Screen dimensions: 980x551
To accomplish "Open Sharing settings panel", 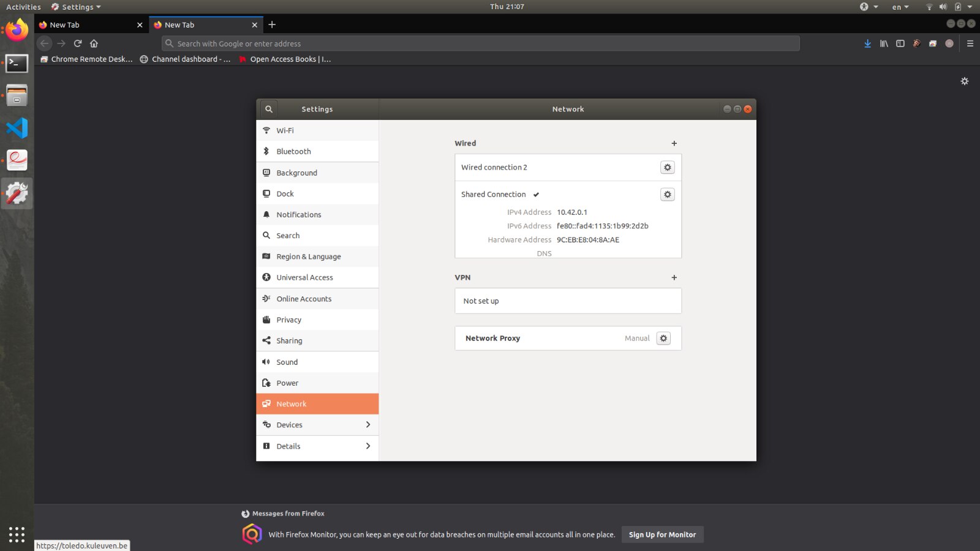I will pyautogui.click(x=317, y=340).
